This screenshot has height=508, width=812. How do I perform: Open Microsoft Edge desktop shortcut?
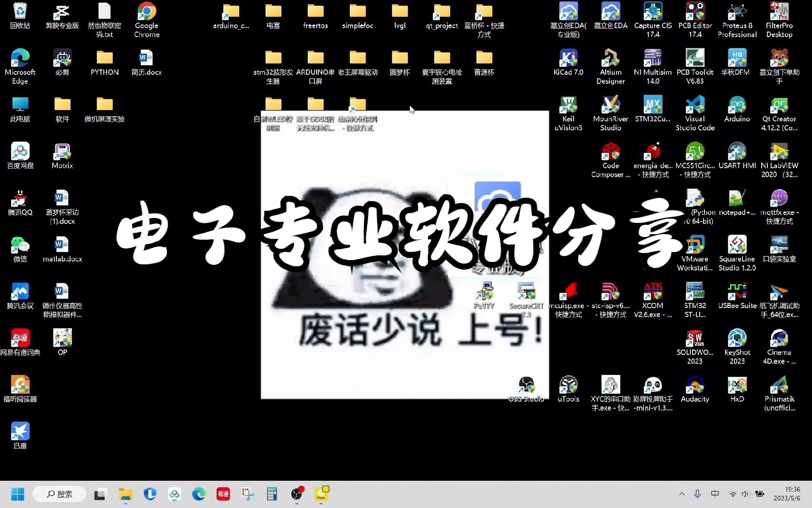(x=20, y=66)
